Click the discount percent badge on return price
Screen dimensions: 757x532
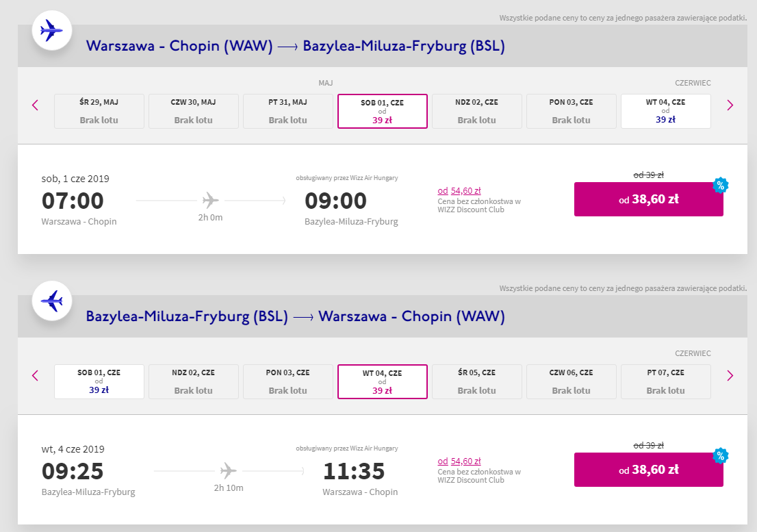(719, 456)
